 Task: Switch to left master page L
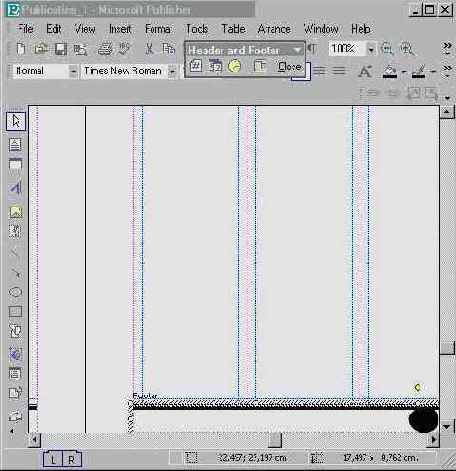53,460
